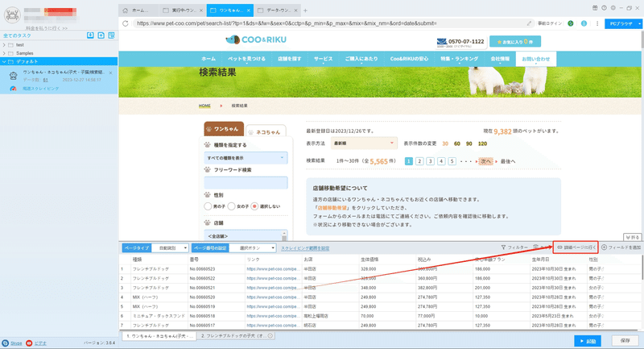Add a new tab with the plus icon
This screenshot has width=644, height=349.
[305, 10]
